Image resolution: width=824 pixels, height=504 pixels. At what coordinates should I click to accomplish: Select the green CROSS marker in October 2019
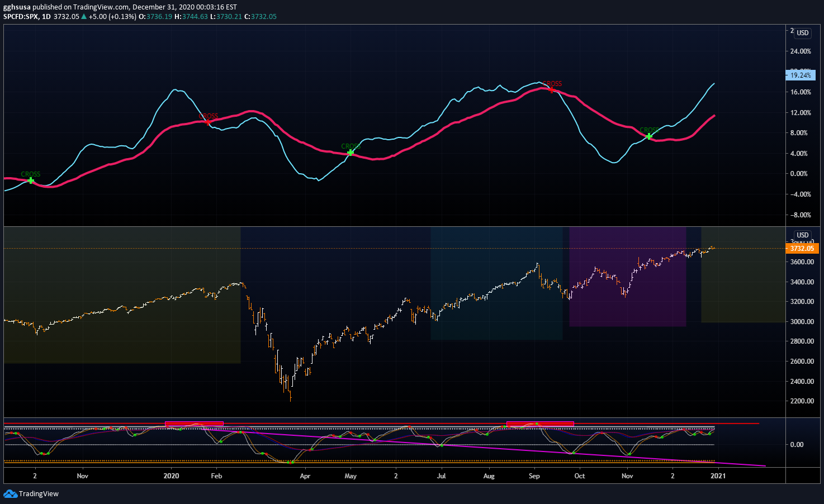[x=31, y=180]
